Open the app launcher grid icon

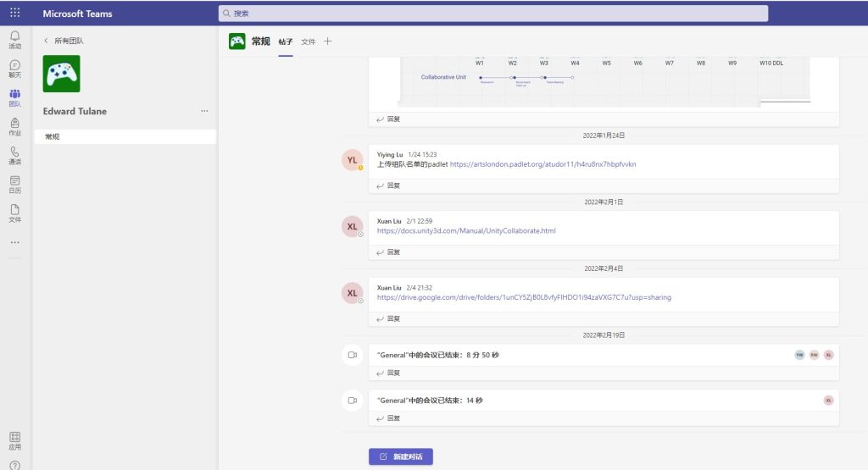(x=15, y=13)
